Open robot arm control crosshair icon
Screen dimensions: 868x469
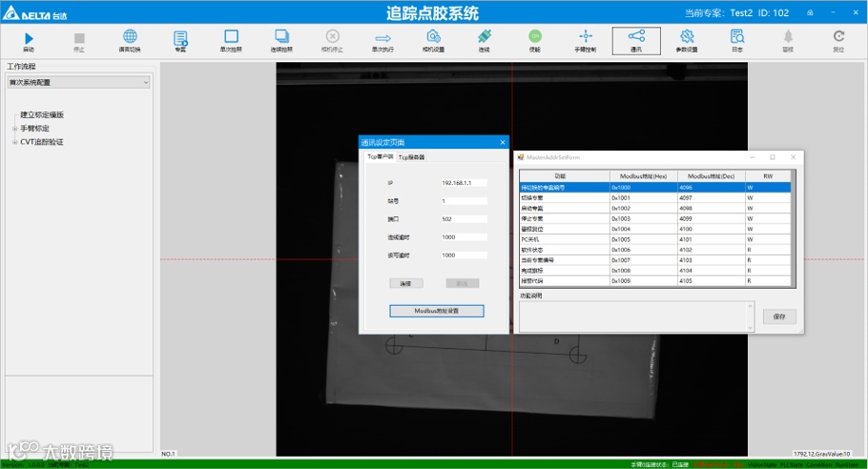586,36
